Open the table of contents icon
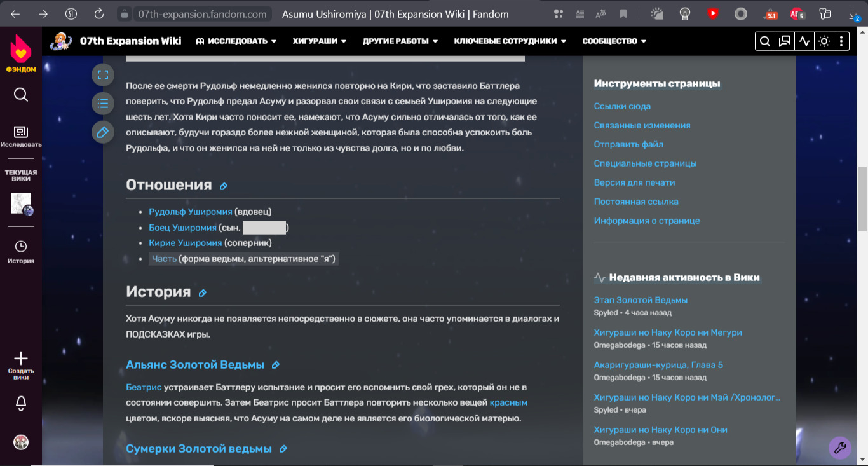This screenshot has width=868, height=466. 103,104
